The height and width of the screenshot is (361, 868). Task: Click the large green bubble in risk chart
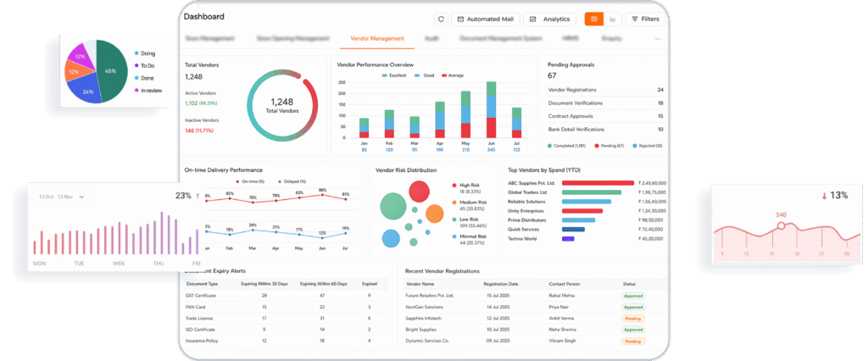394,207
